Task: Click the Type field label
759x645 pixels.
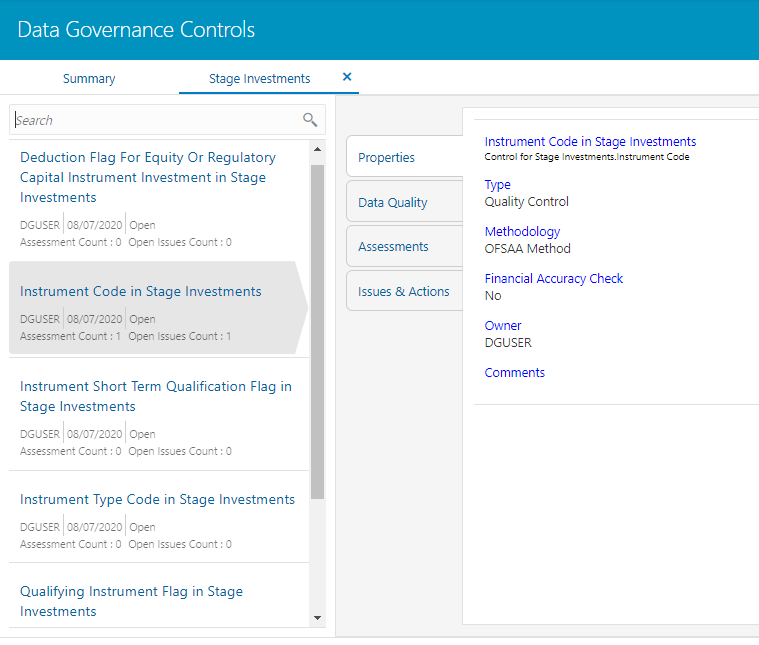Action: coord(497,184)
